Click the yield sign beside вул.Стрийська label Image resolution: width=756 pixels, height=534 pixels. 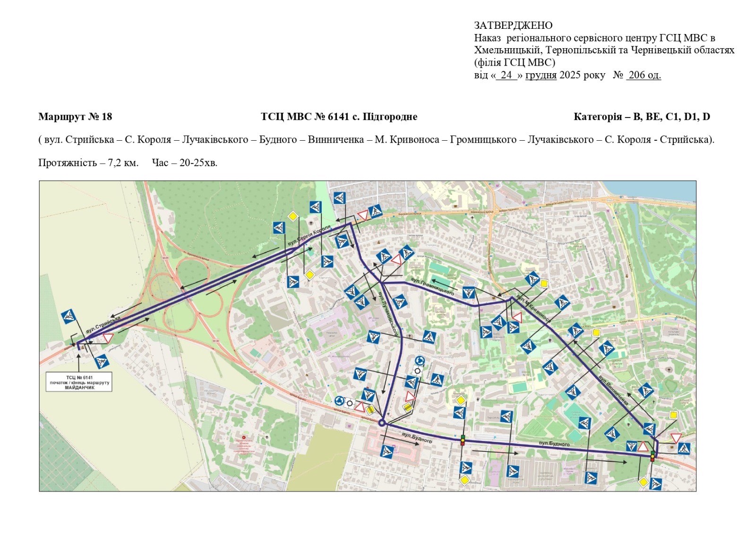108,338
